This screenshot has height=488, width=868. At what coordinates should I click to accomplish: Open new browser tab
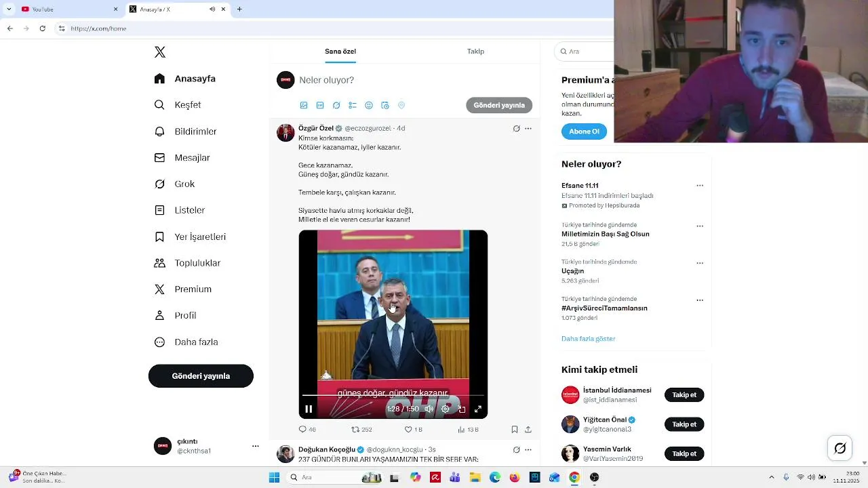[x=239, y=9]
